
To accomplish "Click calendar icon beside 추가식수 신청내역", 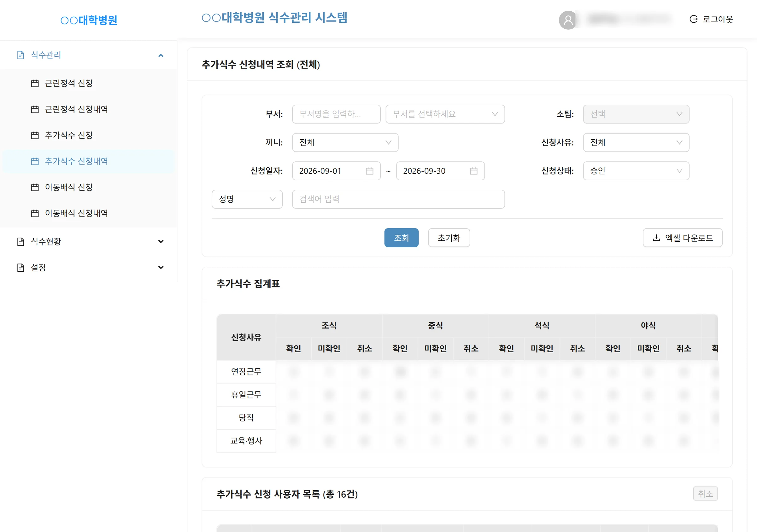I will tap(35, 161).
